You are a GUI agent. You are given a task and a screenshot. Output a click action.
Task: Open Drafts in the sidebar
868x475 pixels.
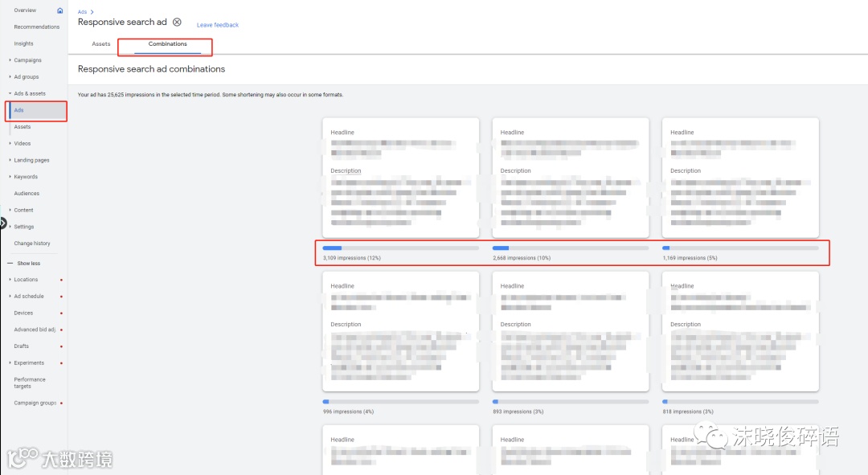click(21, 346)
